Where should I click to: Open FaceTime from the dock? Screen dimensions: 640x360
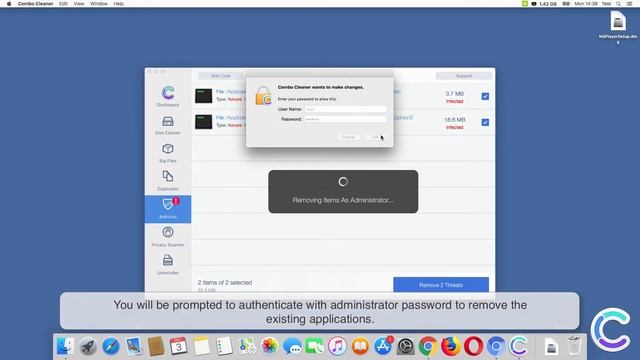315,346
